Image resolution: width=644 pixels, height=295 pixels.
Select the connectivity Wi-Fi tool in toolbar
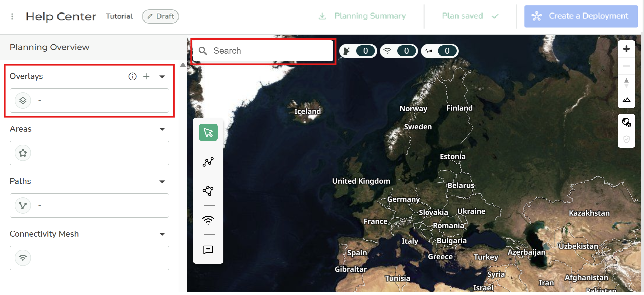click(x=208, y=220)
